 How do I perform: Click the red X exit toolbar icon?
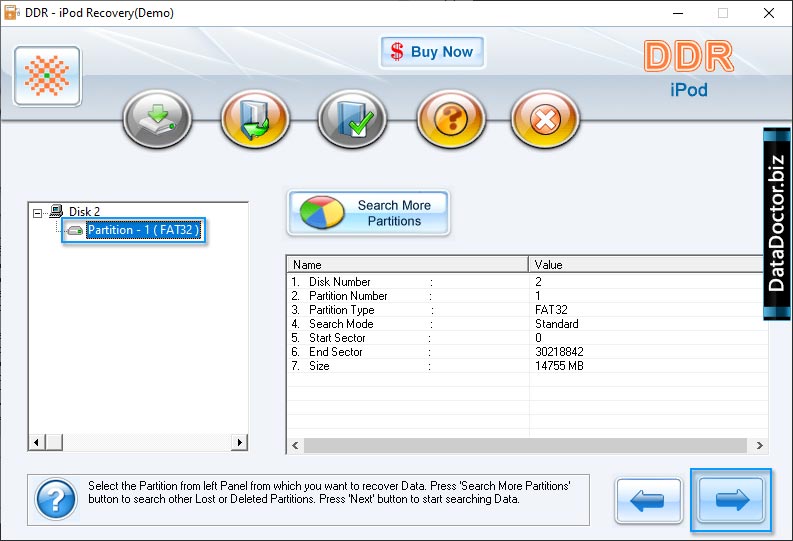point(545,119)
